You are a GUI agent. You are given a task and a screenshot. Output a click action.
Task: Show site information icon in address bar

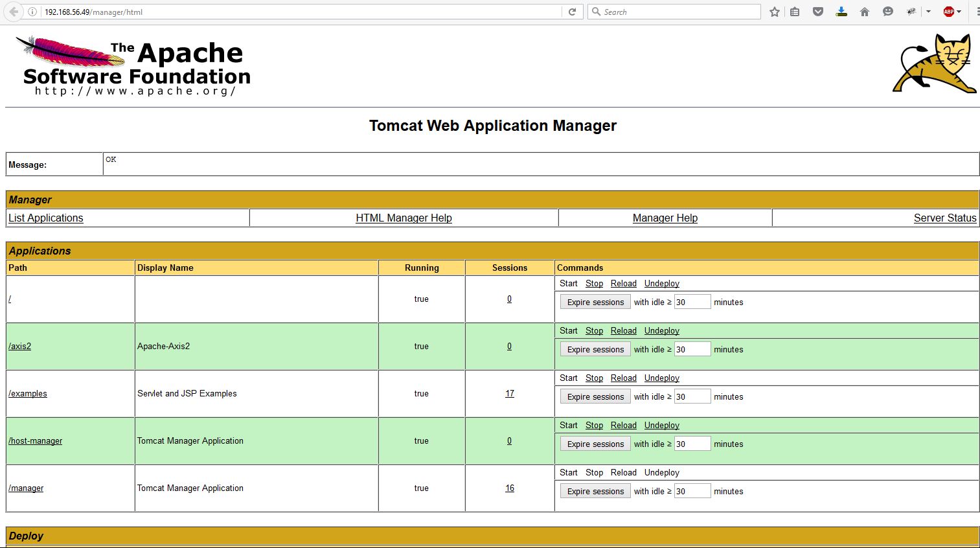[32, 12]
